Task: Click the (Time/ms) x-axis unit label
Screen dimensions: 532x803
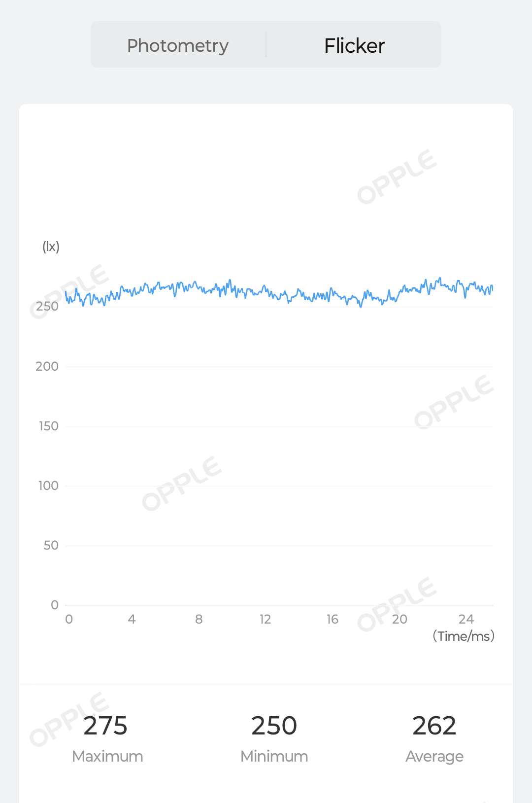Action: point(463,636)
